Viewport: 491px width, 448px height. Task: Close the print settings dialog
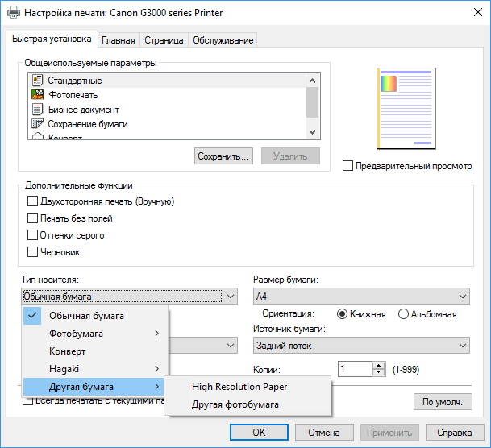[x=478, y=12]
